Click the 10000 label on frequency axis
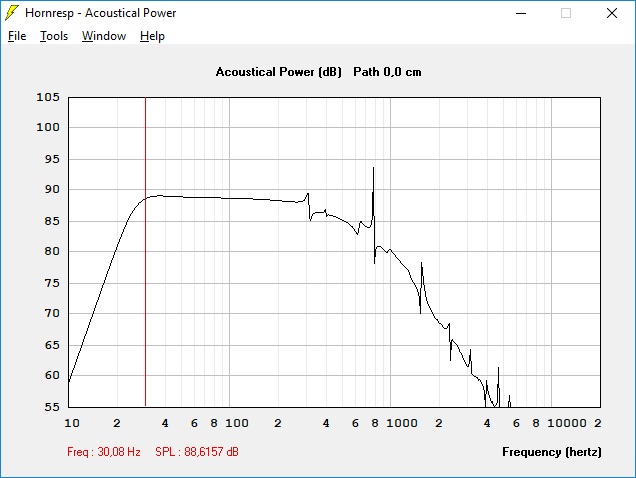Image resolution: width=636 pixels, height=478 pixels. [x=567, y=423]
